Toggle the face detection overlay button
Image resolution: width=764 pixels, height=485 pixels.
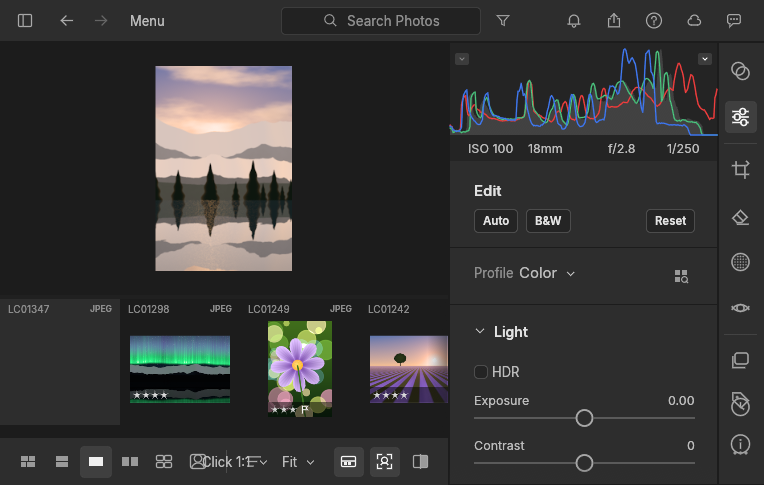[x=384, y=462]
